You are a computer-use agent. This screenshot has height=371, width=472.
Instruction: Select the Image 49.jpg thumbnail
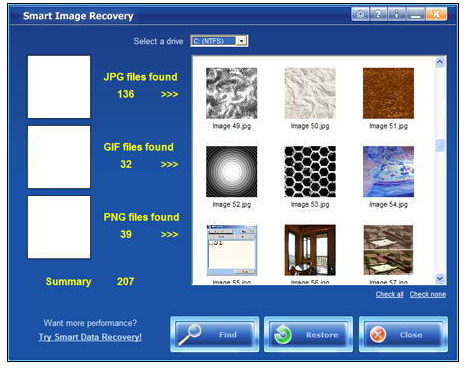231,93
